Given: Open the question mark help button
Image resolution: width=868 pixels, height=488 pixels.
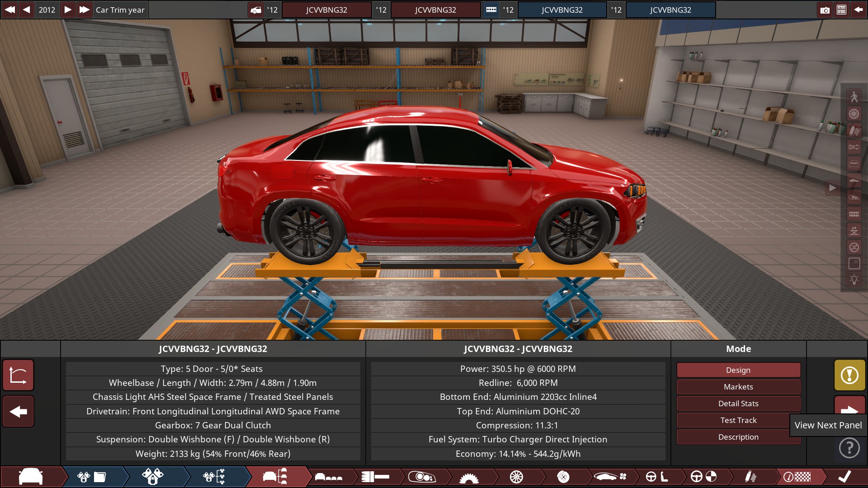Looking at the screenshot, I should pos(849,448).
